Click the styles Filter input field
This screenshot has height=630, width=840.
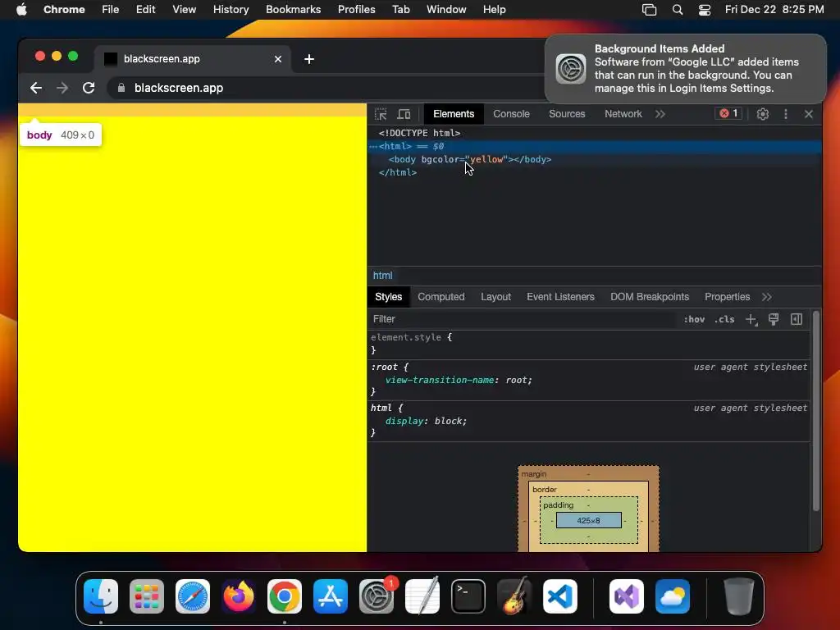pyautogui.click(x=523, y=319)
